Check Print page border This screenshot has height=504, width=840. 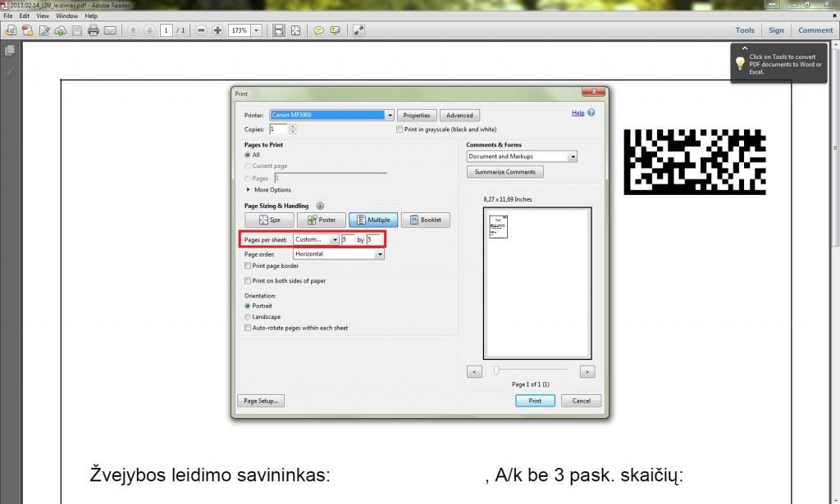click(248, 266)
